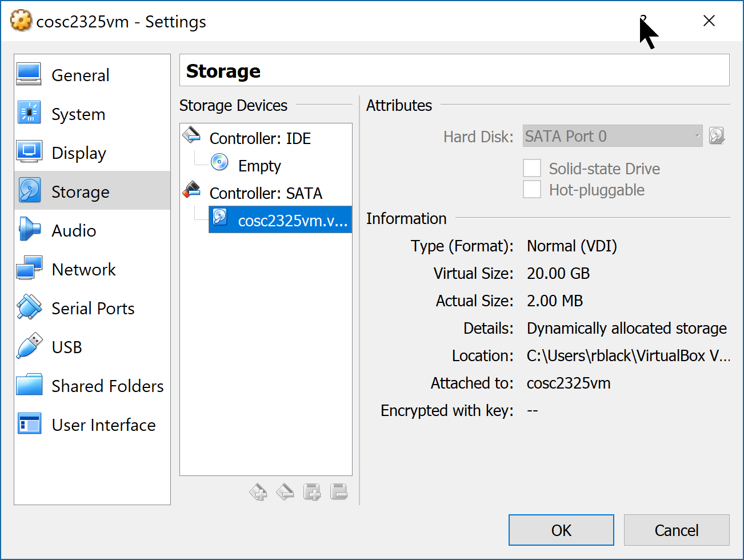Screen dimensions: 744x560
Task: Remove the selected storage attachment
Action: [339, 492]
